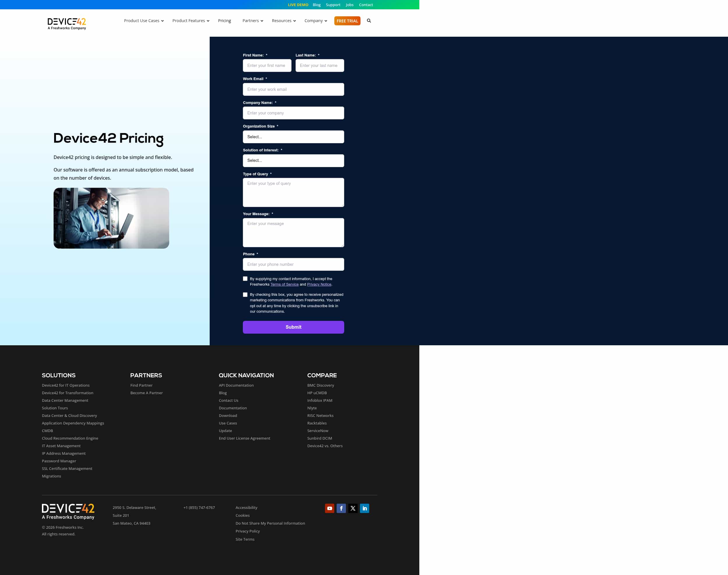This screenshot has height=575, width=728.
Task: Open Application Dependency Mappings link
Action: pyautogui.click(x=73, y=423)
